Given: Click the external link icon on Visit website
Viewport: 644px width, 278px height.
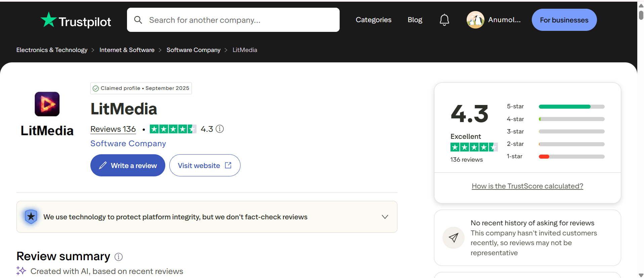Looking at the screenshot, I should pos(228,165).
